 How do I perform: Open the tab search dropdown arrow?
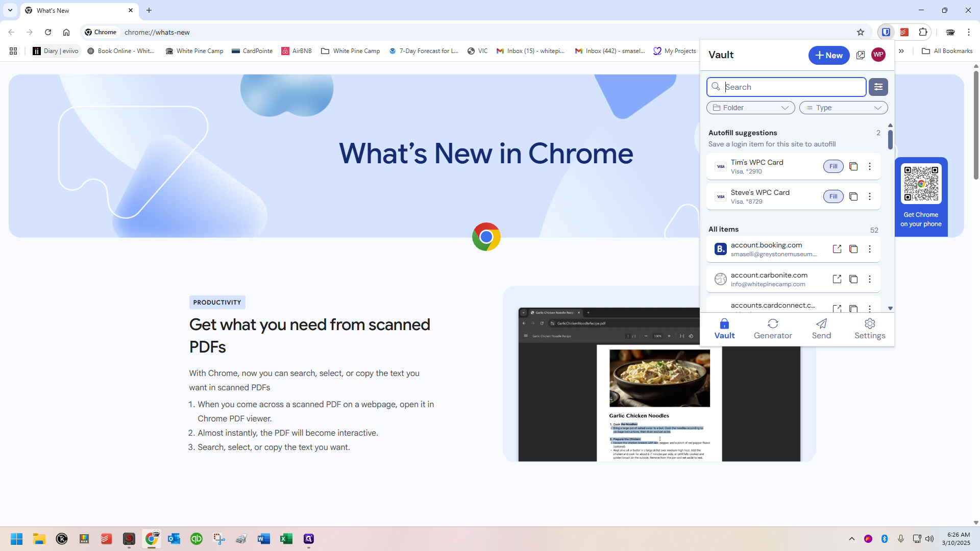tap(10, 10)
